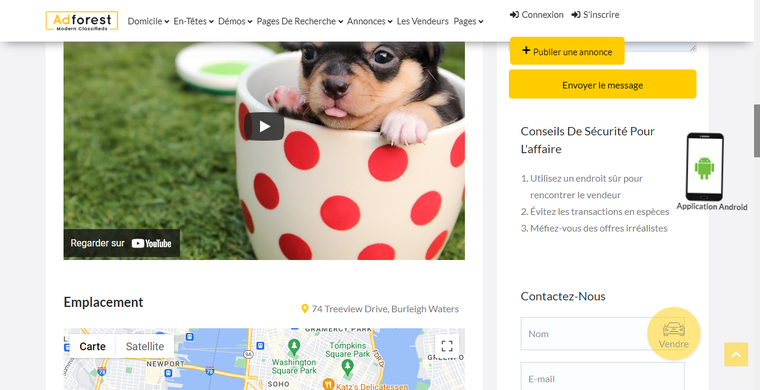This screenshot has width=760, height=390.
Task: Click the Adforest logo
Action: [x=81, y=21]
